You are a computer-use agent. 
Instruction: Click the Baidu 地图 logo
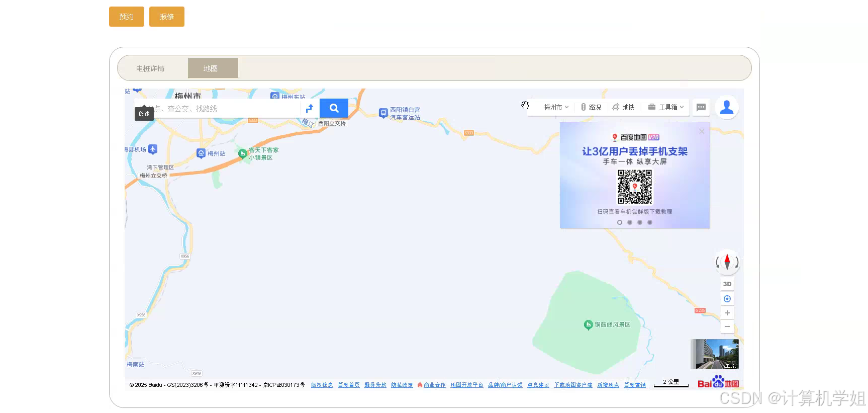click(x=718, y=382)
